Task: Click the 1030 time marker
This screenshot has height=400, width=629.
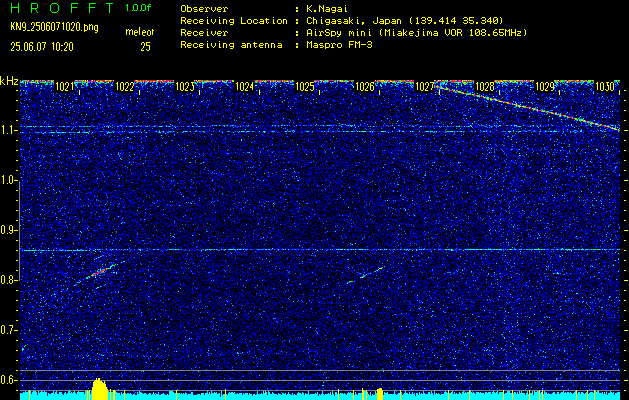Action: pos(605,87)
